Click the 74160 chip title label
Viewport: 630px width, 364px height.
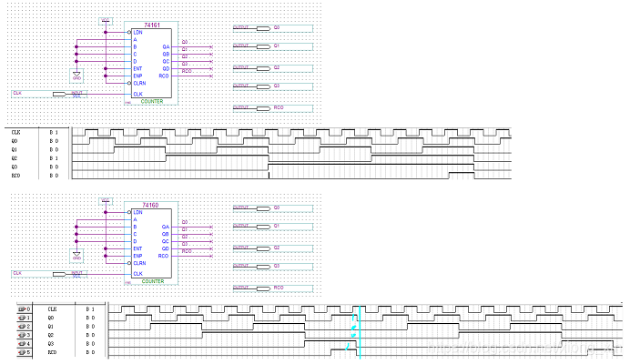[x=150, y=205]
